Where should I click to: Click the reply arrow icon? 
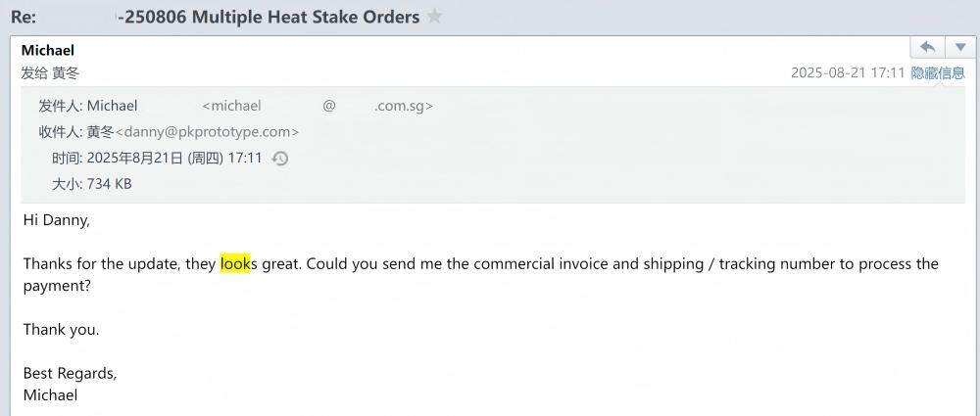click(x=927, y=47)
